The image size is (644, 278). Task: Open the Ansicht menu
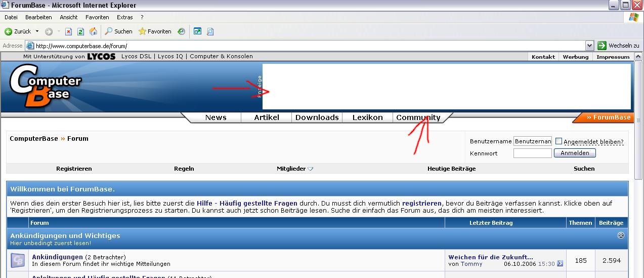tap(69, 17)
